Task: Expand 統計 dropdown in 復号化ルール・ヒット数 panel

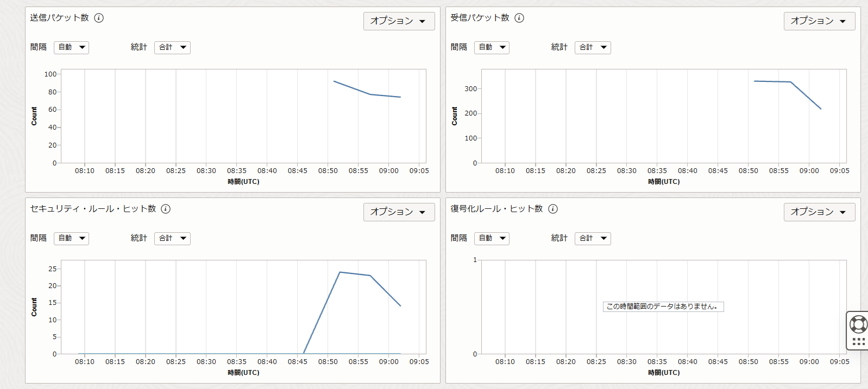Action: [593, 239]
